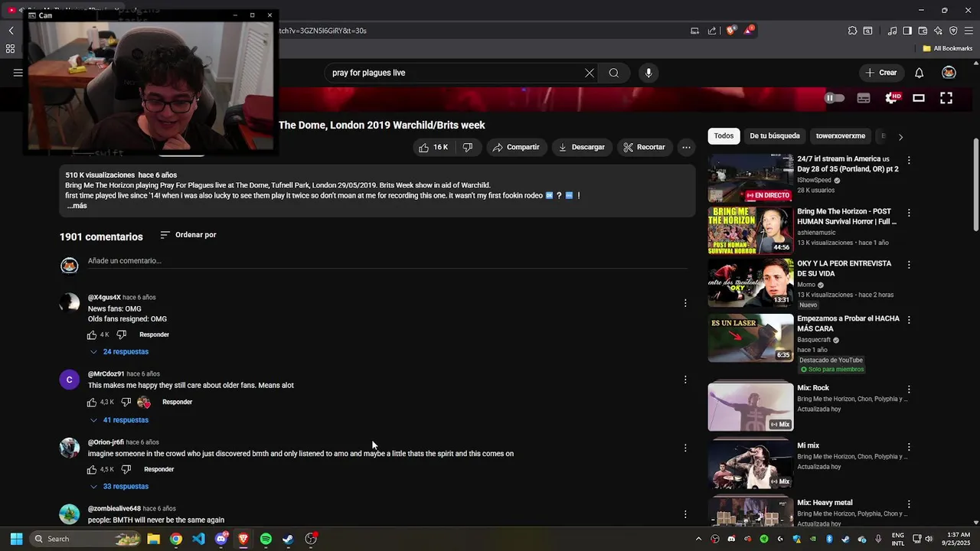Viewport: 980px width, 551px height.
Task: Switch to theater mode view
Action: [x=919, y=98]
